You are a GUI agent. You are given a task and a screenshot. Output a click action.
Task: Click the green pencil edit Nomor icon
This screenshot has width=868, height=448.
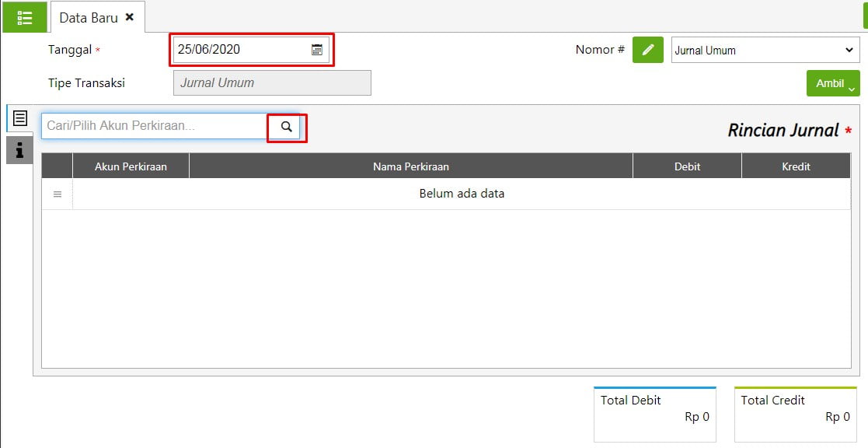647,50
